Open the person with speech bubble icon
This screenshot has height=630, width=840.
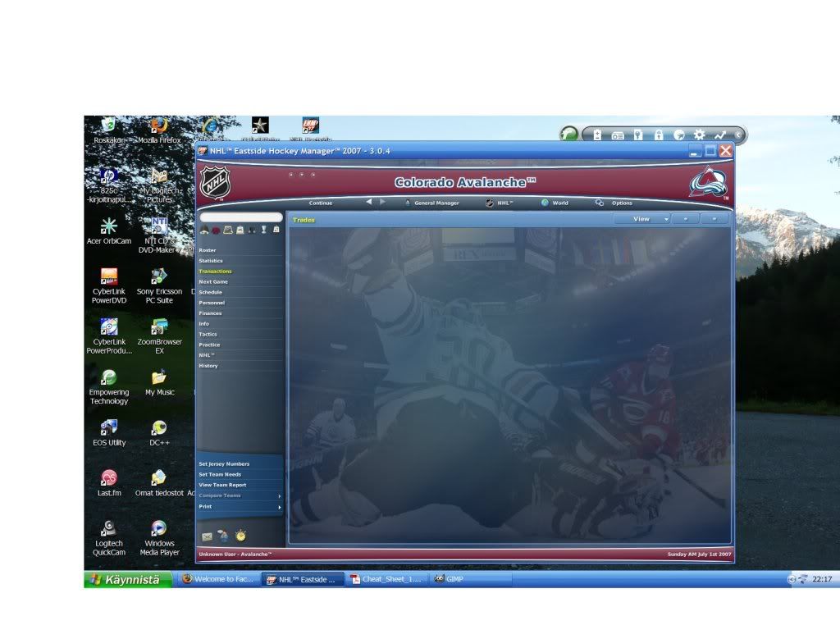click(223, 535)
